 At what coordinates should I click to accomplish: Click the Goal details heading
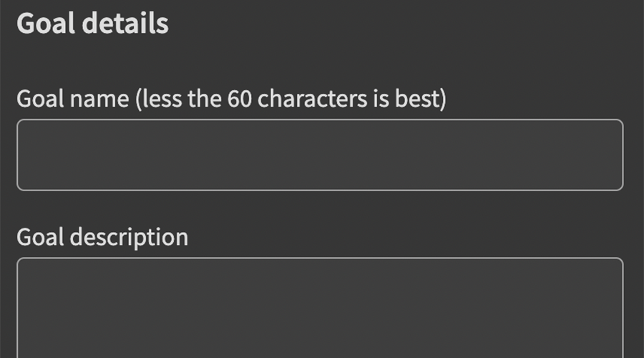[92, 23]
